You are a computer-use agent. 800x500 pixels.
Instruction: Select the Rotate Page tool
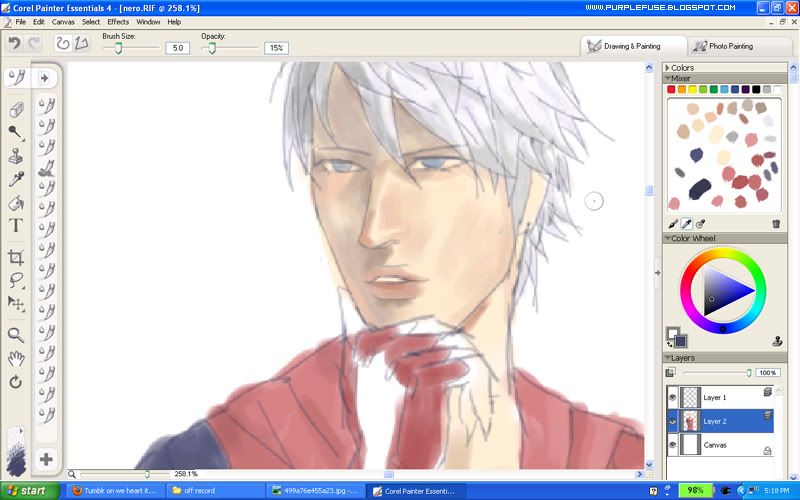coord(16,382)
